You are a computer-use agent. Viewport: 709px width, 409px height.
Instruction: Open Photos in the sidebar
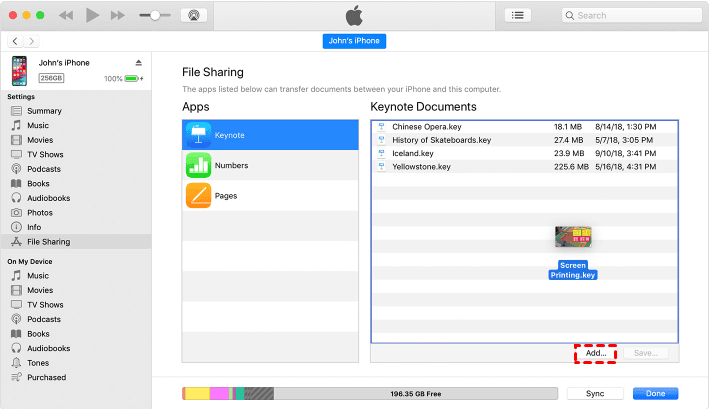(x=40, y=213)
